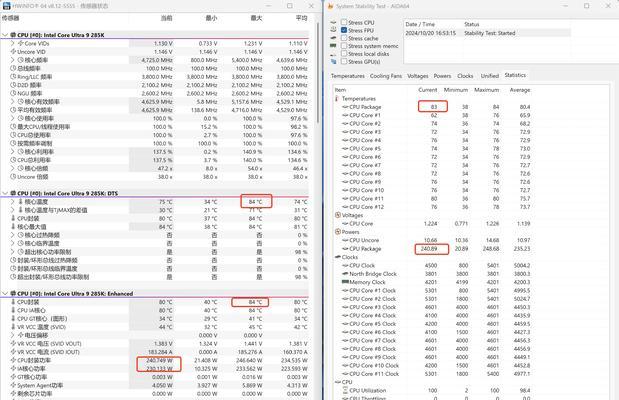Collapse the Intel Core Ultra 9 285K: Enhanced section
The width and height of the screenshot is (619, 400).
[x=5, y=294]
